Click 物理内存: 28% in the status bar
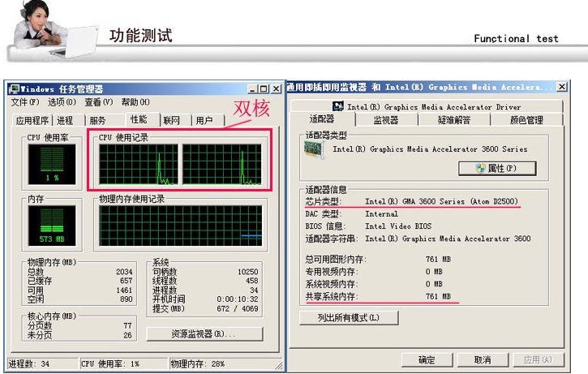 tap(198, 364)
